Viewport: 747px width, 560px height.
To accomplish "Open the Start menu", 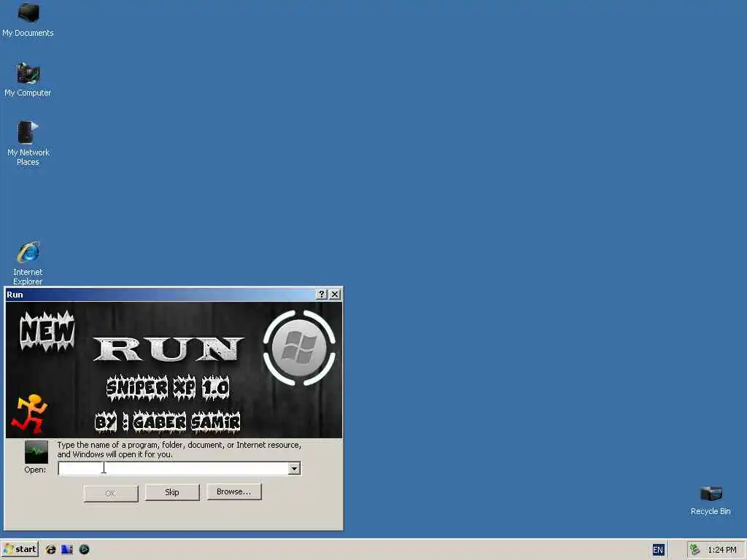I will [20, 550].
